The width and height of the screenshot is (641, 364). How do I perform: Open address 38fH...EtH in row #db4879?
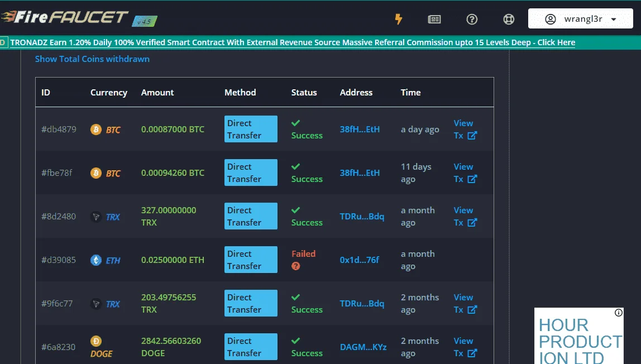pyautogui.click(x=360, y=129)
